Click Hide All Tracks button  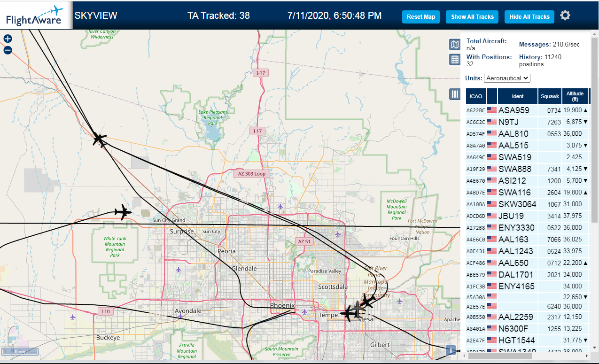click(529, 16)
